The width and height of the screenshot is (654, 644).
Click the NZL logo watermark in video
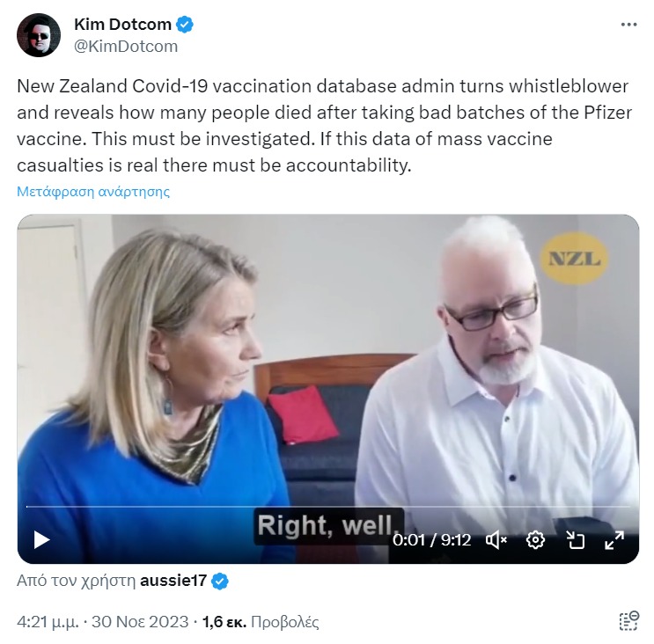tap(574, 259)
